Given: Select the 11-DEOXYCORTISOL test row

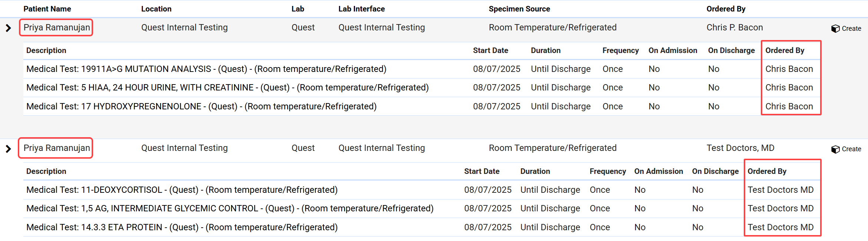Looking at the screenshot, I should 182,190.
